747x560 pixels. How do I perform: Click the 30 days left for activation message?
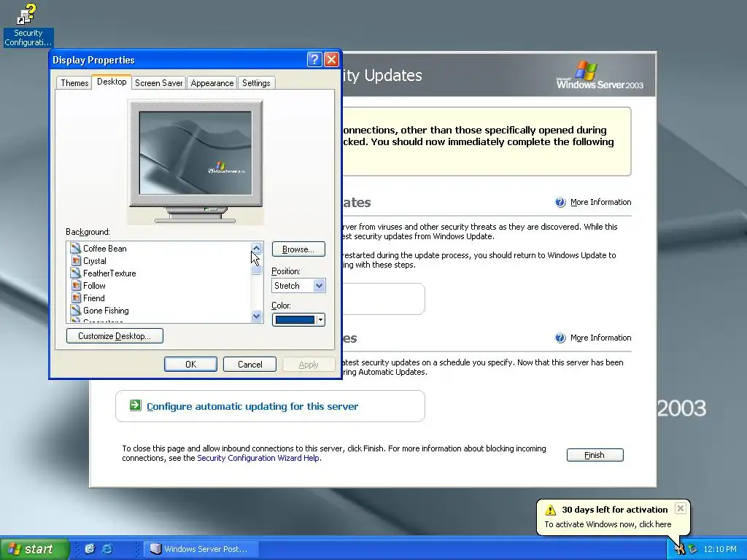click(x=614, y=510)
